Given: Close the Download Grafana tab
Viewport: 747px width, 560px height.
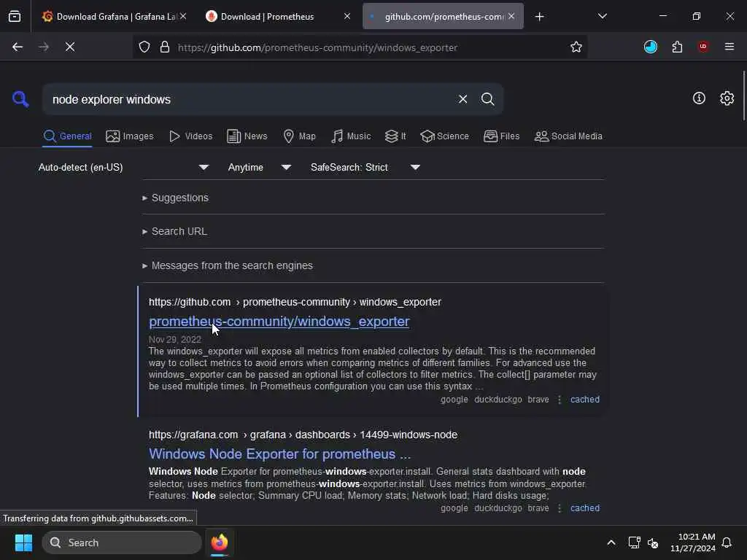Looking at the screenshot, I should tap(183, 16).
